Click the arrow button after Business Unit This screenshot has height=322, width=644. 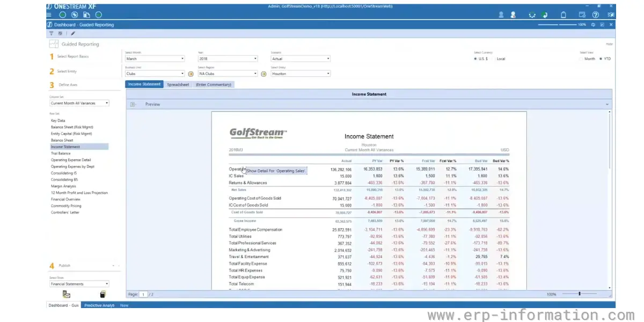point(191,74)
